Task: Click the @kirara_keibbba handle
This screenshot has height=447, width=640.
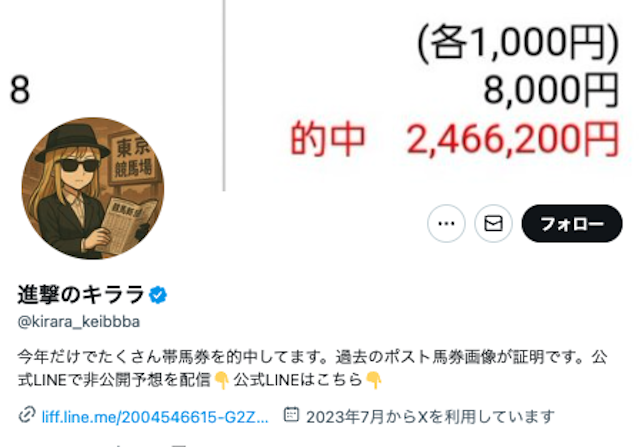Action: coord(79,322)
